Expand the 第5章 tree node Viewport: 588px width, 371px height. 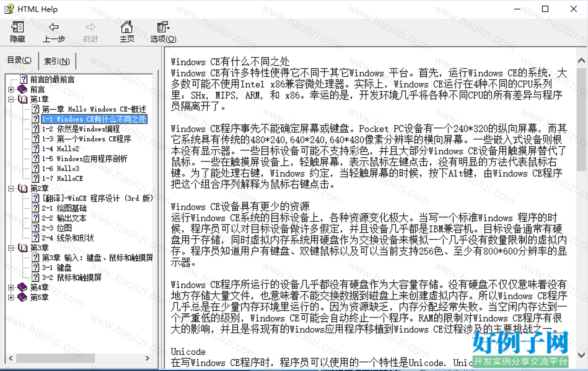(11, 298)
